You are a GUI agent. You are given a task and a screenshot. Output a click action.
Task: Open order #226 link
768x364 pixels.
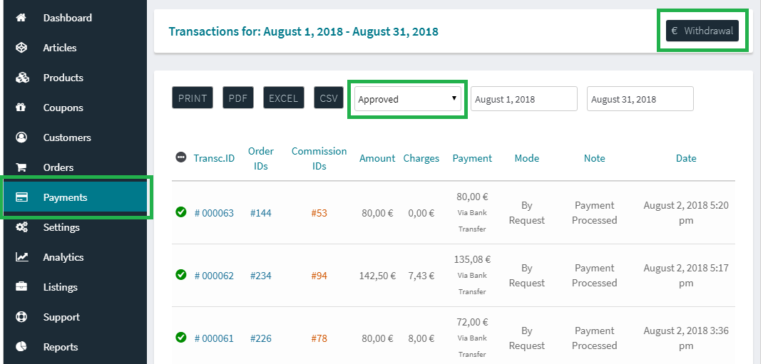[261, 339]
